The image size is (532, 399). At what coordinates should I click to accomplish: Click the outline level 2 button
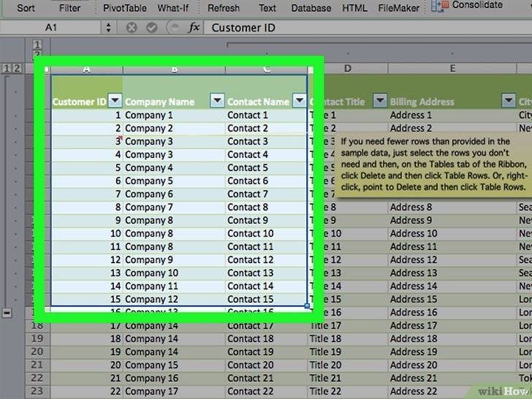click(x=16, y=69)
